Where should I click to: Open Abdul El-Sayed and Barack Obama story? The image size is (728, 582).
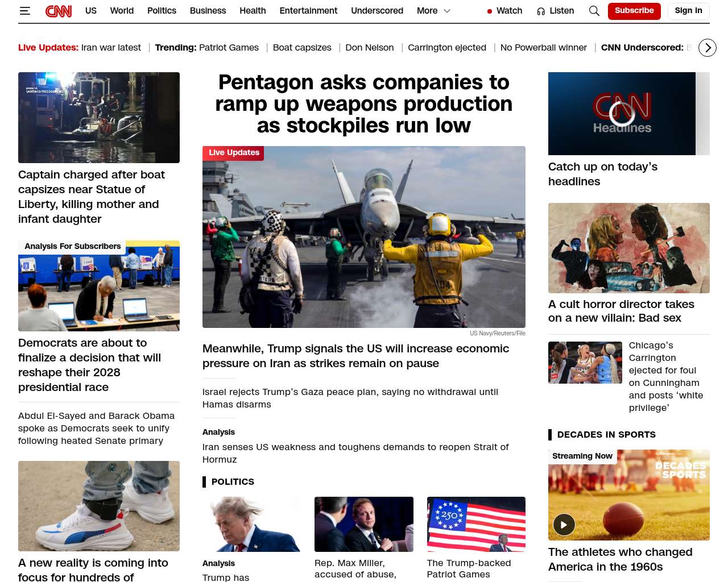97,428
